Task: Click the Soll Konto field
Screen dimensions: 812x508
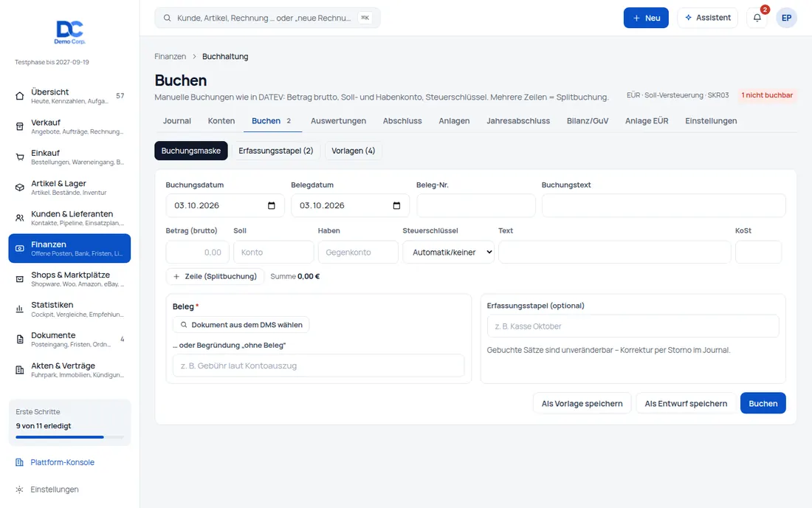Action: [273, 253]
